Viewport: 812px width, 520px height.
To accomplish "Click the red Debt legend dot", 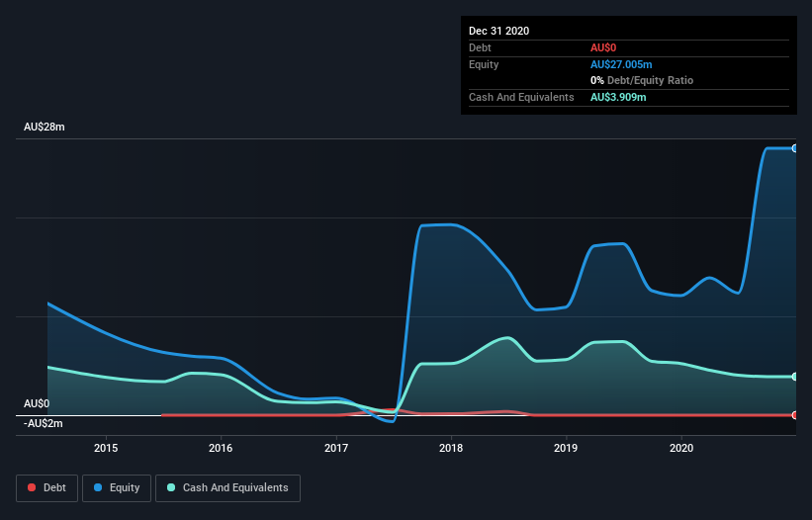I will (32, 487).
